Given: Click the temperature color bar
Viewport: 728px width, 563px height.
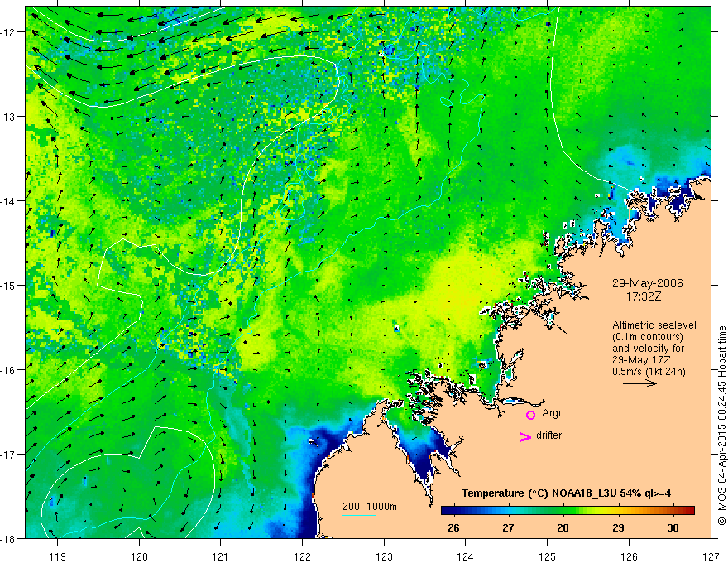Looking at the screenshot, I should coord(568,511).
